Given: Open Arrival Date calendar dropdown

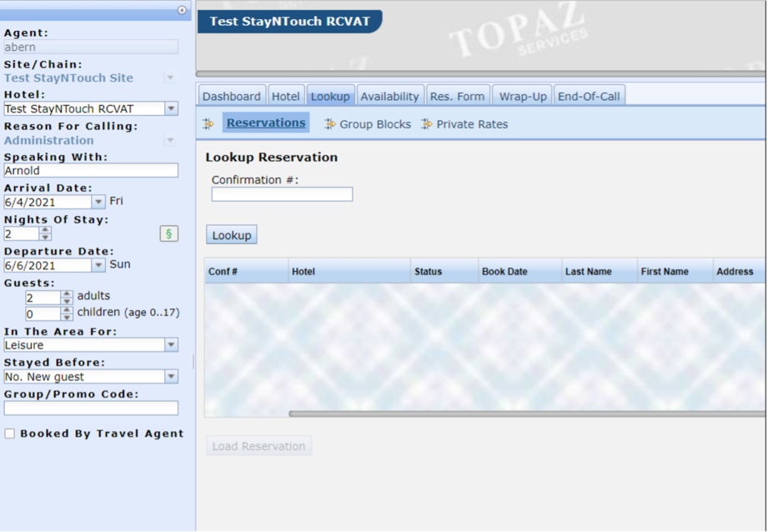Looking at the screenshot, I should [98, 202].
